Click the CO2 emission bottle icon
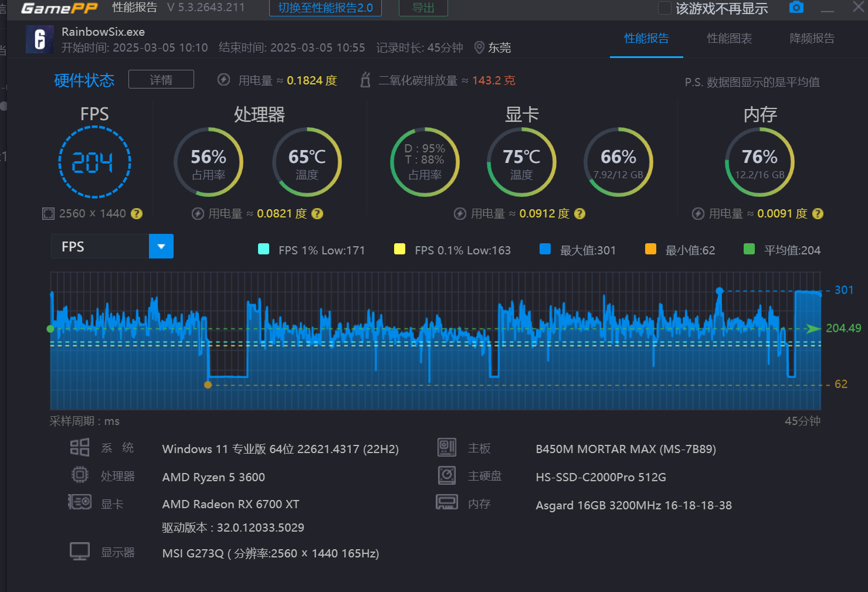 point(365,80)
